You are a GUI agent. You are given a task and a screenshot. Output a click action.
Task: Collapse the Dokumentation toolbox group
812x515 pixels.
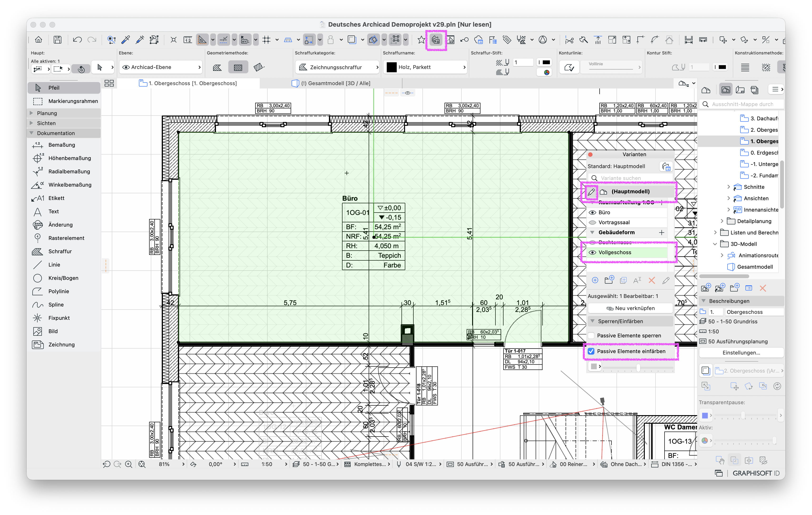tap(32, 133)
